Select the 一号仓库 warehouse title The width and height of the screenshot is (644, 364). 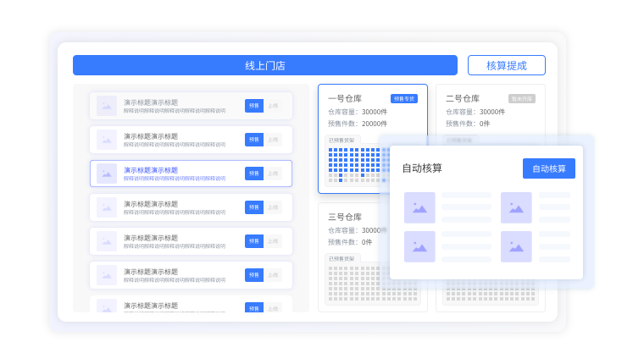[345, 98]
